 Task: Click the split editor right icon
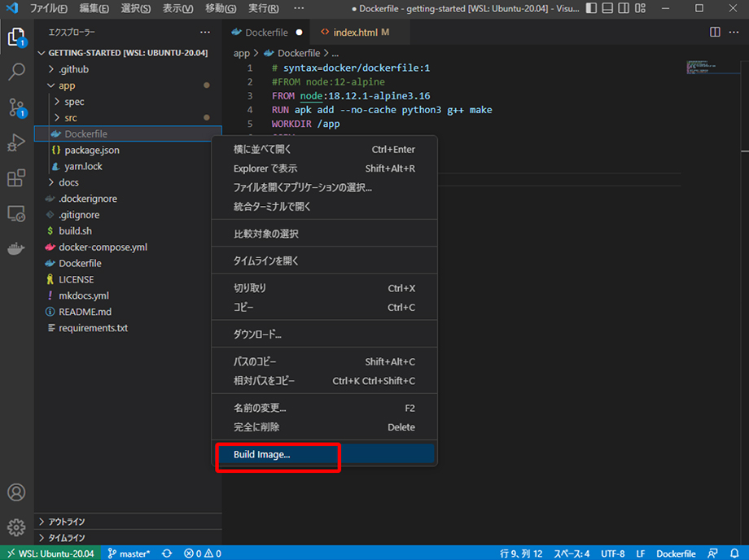(715, 32)
